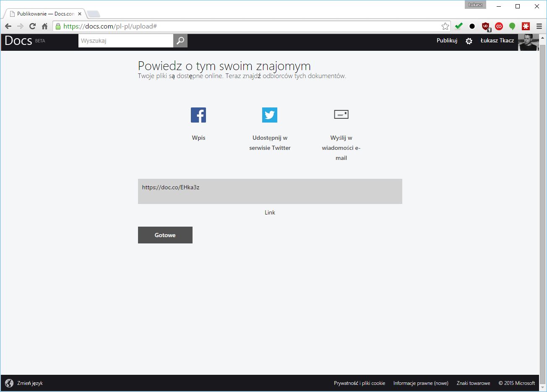This screenshot has height=392, width=547.
Task: Open the browser home page
Action: pyautogui.click(x=44, y=26)
